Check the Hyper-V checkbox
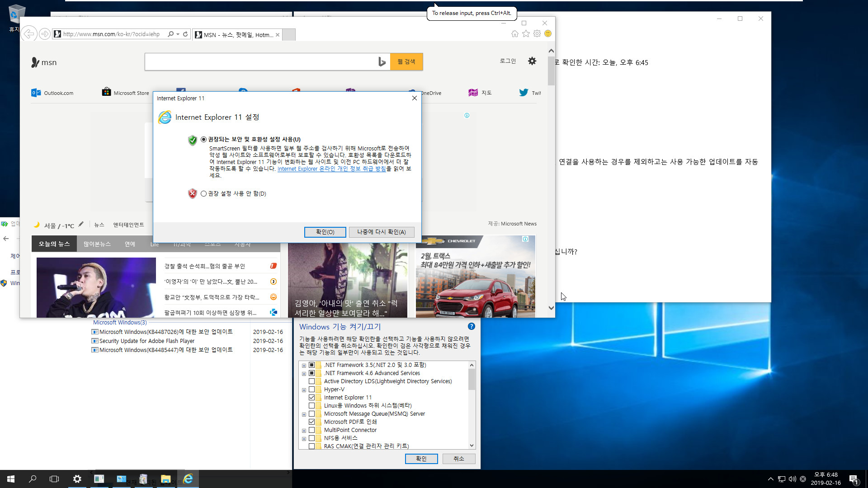This screenshot has height=488, width=868. click(x=311, y=389)
